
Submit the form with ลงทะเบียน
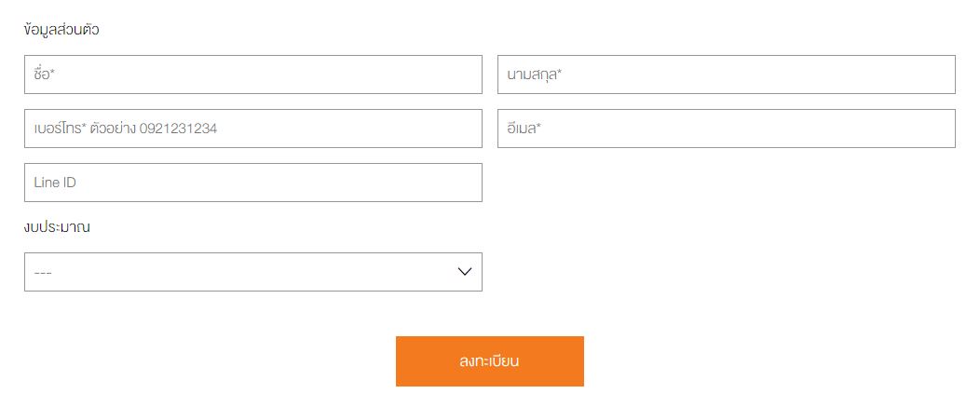(x=489, y=361)
